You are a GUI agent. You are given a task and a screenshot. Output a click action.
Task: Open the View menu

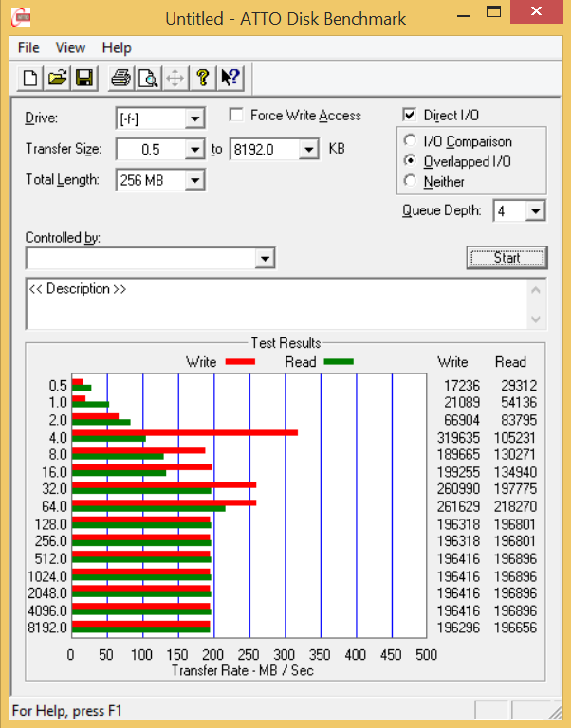click(x=70, y=47)
